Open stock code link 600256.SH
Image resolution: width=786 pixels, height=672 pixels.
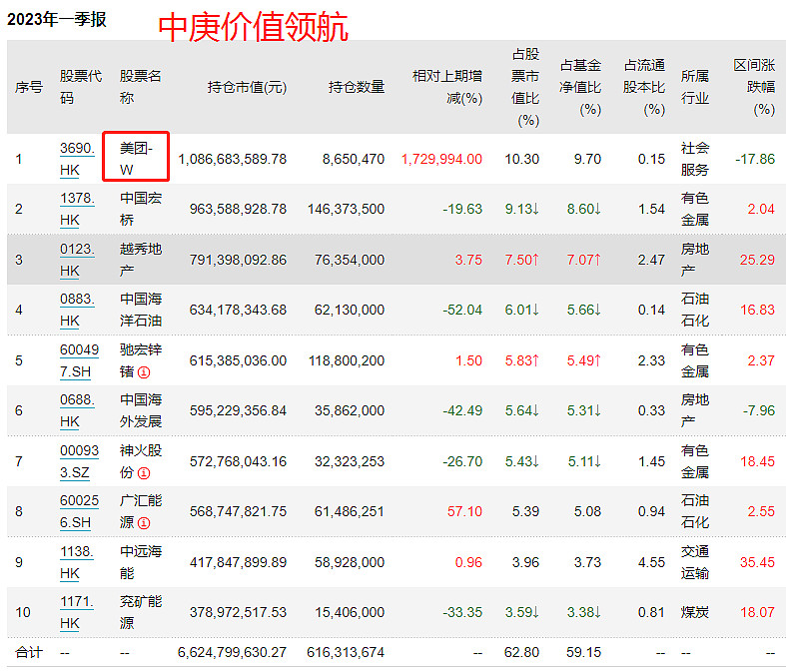(x=79, y=511)
